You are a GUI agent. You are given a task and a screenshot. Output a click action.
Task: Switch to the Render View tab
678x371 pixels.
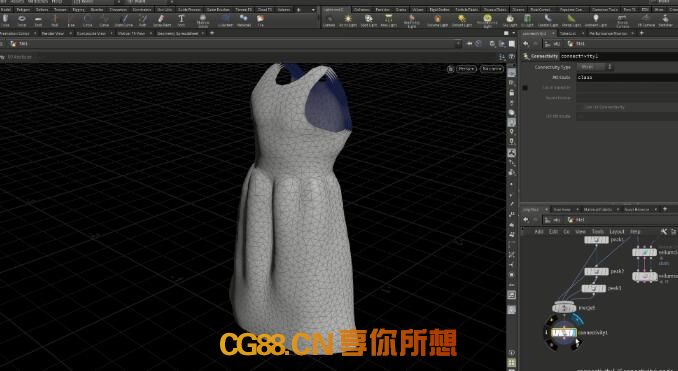click(52, 33)
